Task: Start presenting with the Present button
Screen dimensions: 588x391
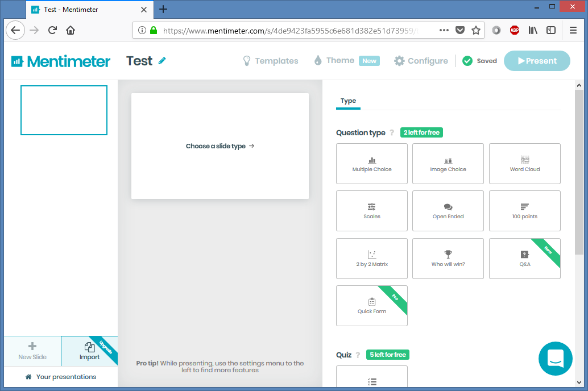Action: (x=537, y=61)
